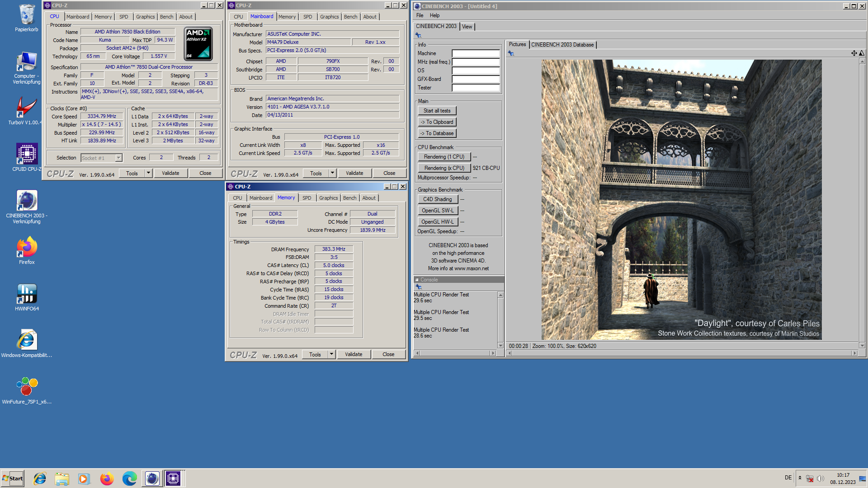The image size is (868, 488).
Task: Click Console scrollbar down arrow
Action: [500, 346]
